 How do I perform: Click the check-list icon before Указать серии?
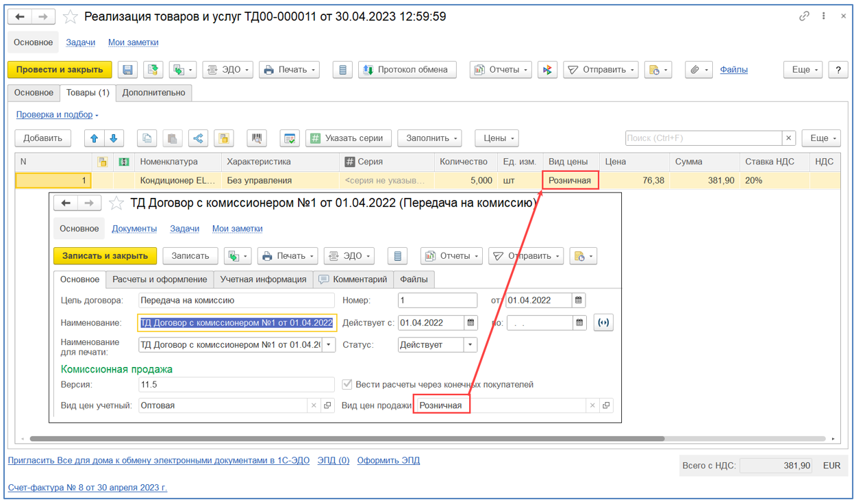coord(290,138)
